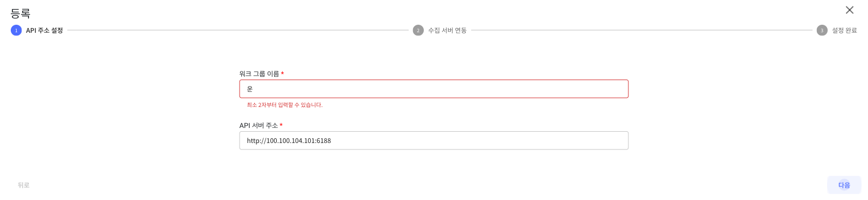Focus the API 서버 주소 input field
The height and width of the screenshot is (200, 868).
(x=434, y=140)
